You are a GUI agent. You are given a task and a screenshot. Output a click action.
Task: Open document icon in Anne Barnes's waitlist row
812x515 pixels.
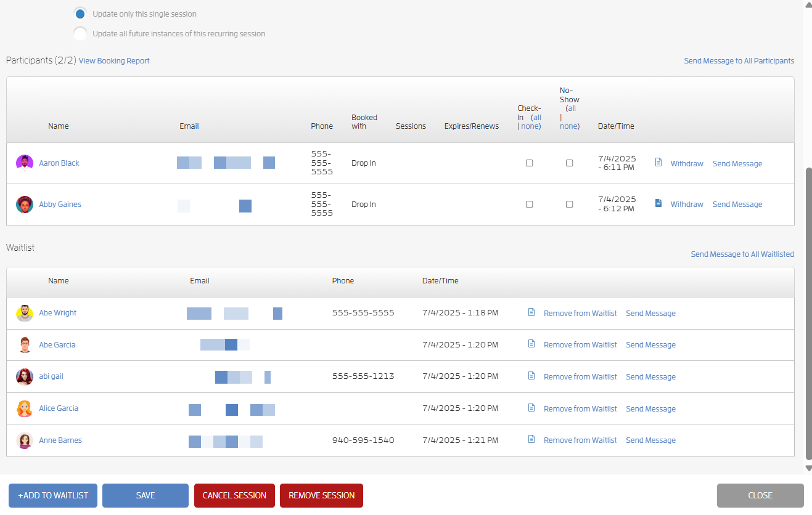click(x=531, y=439)
